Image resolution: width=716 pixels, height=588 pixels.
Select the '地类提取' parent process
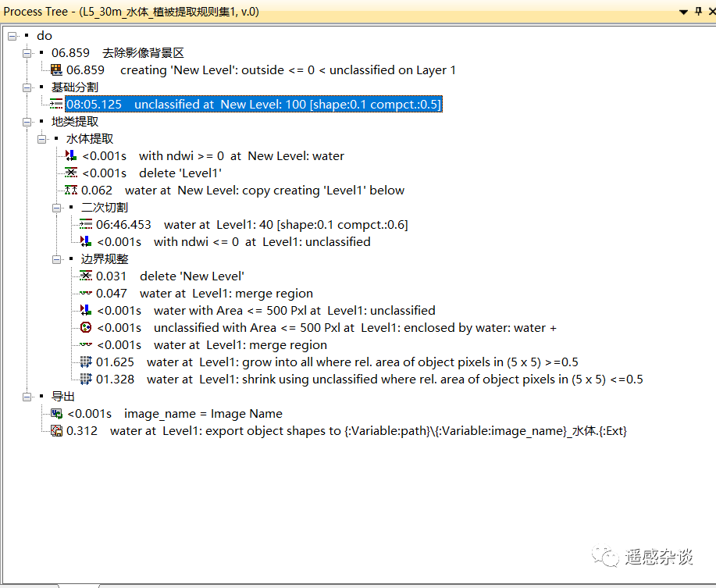[74, 122]
